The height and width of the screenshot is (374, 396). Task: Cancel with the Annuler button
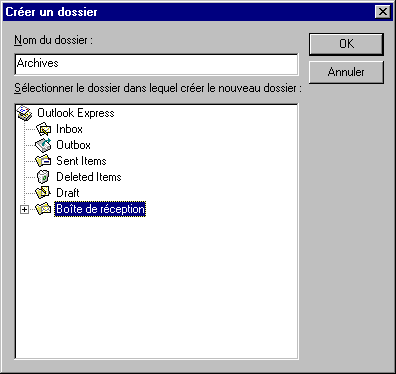tap(346, 72)
